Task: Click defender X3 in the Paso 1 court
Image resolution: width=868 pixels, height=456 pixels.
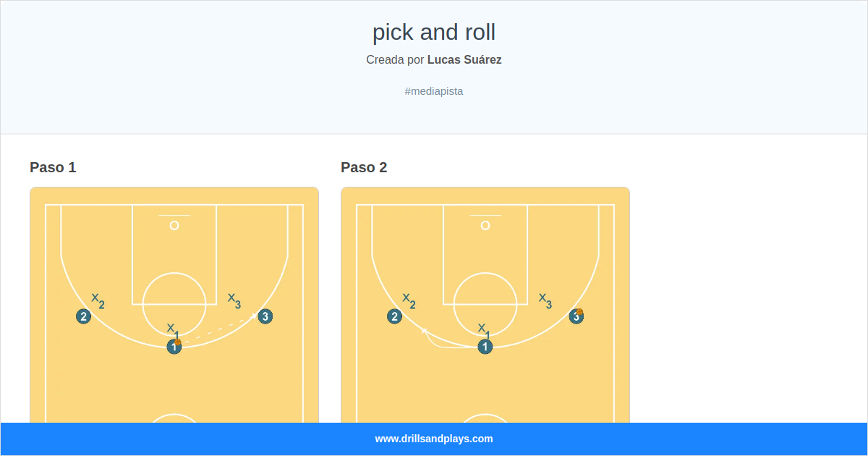Action: [x=233, y=300]
